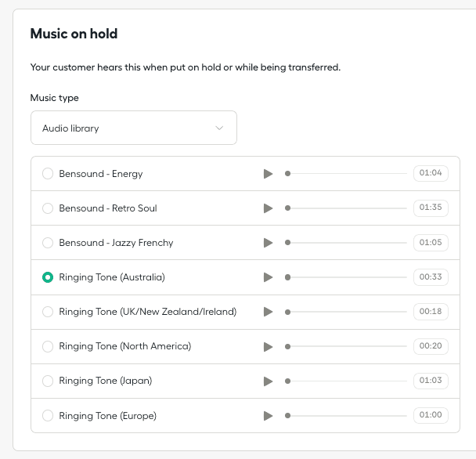Select Bensound - Retro Soul radio button
This screenshot has width=476, height=459.
tap(48, 208)
